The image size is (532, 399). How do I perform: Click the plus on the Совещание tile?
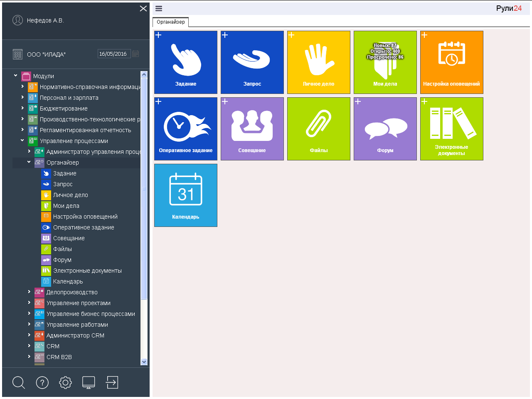coord(225,101)
